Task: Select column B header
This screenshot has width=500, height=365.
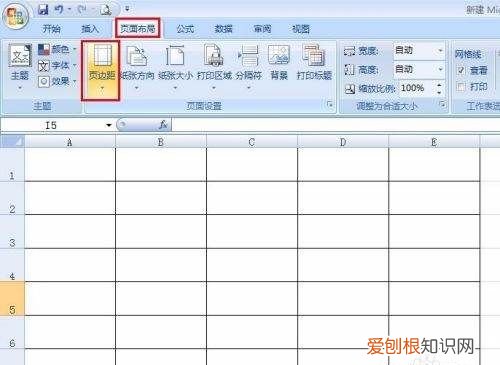Action: (161, 142)
